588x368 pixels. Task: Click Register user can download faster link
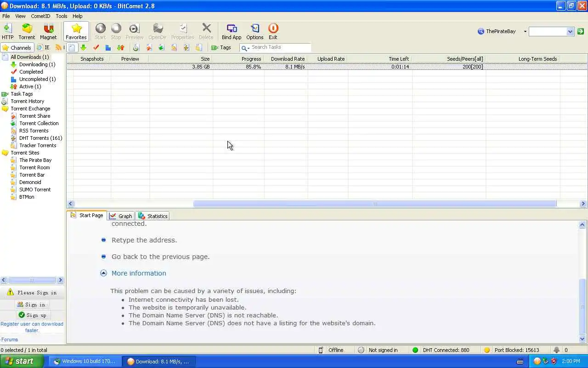[x=32, y=327]
